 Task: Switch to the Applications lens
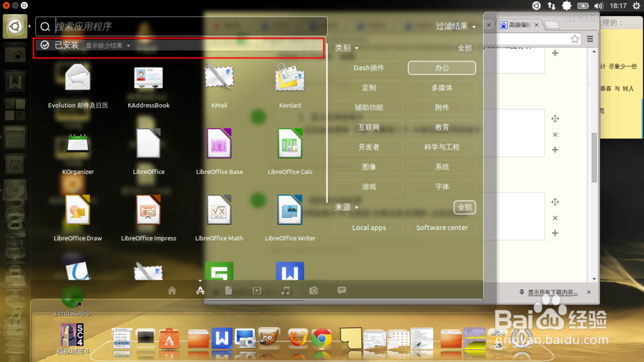tap(200, 291)
